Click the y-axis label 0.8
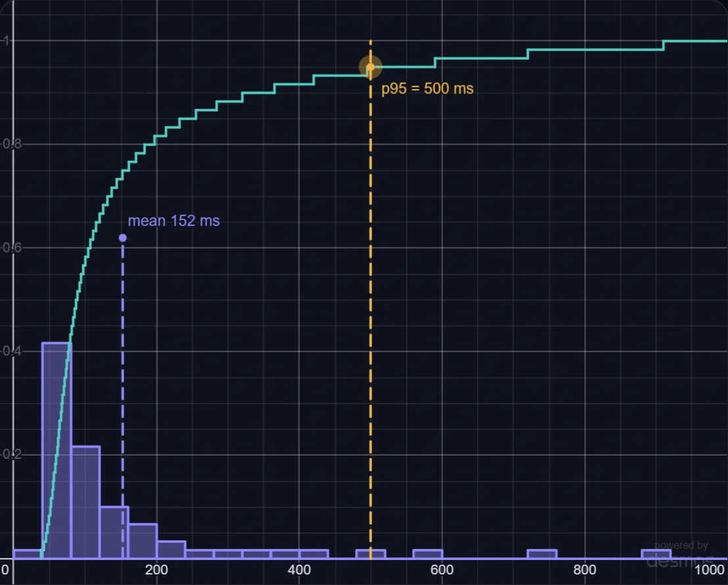Screen dimensions: 728x585 [x=12, y=144]
